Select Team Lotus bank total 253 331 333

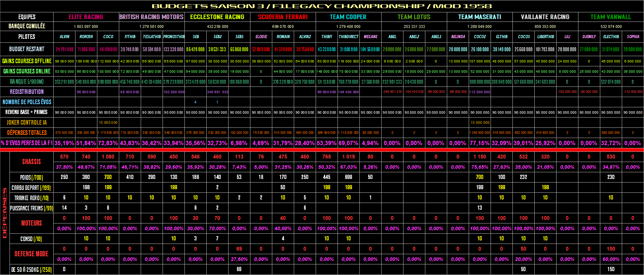click(414, 26)
